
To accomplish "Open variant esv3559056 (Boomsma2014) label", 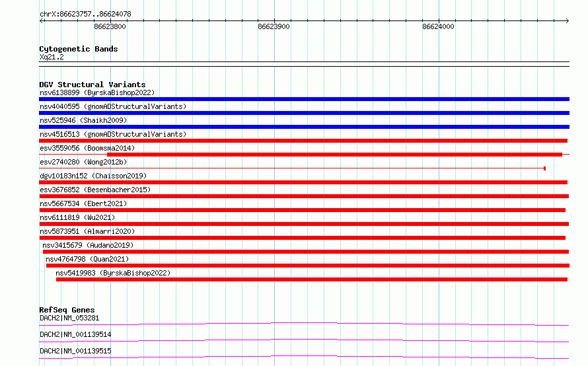I will [x=87, y=148].
